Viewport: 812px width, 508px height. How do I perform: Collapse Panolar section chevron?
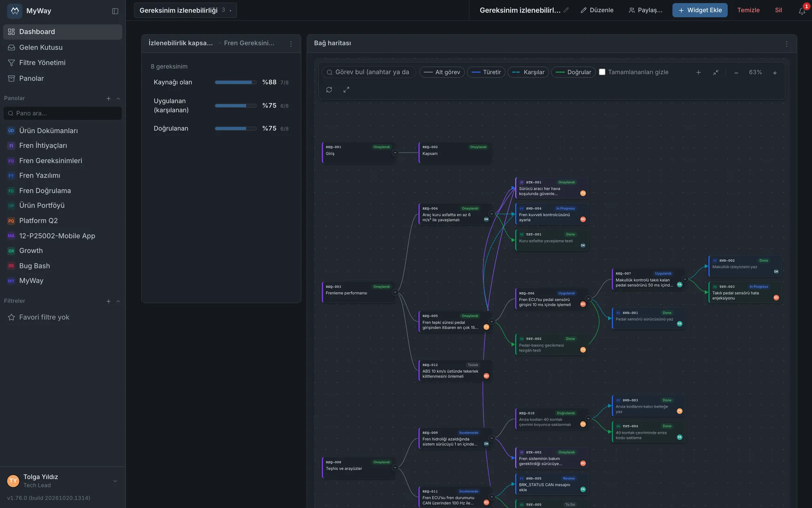point(118,98)
